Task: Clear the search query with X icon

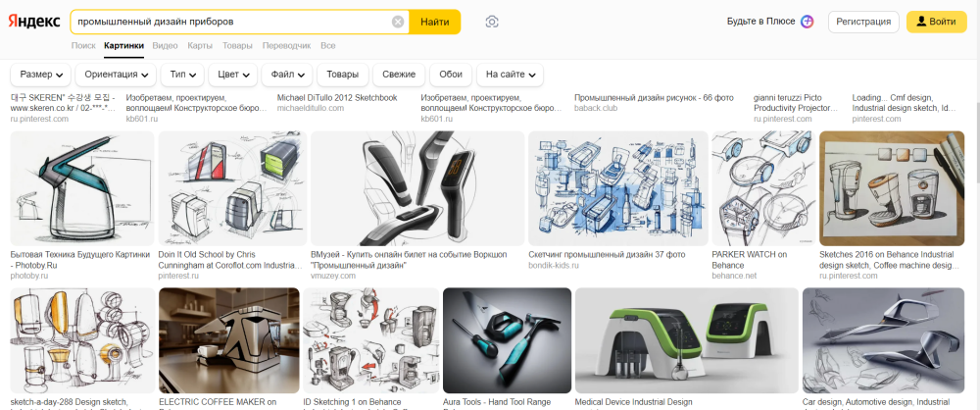Action: pos(398,22)
